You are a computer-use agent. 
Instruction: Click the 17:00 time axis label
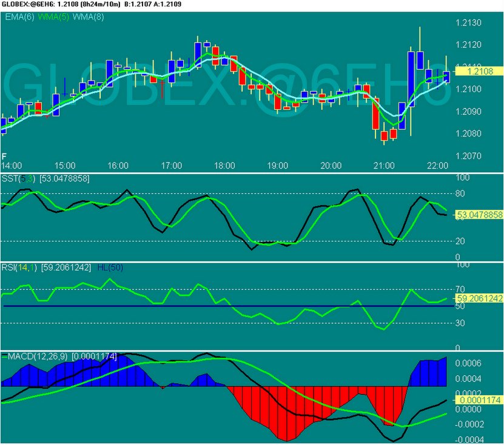click(171, 166)
